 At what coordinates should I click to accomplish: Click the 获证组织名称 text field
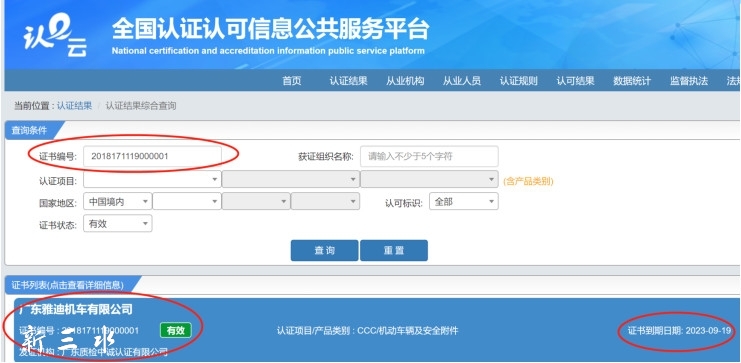(x=429, y=156)
